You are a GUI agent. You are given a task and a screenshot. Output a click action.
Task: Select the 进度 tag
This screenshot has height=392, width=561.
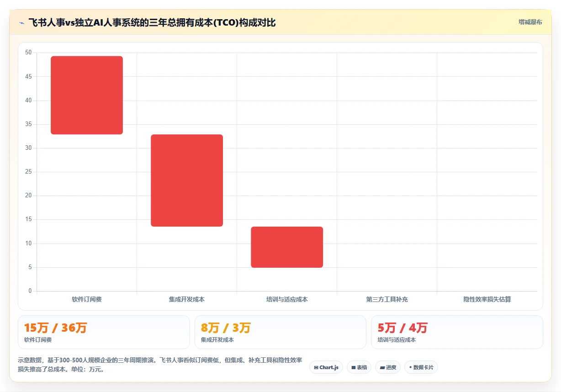point(388,367)
